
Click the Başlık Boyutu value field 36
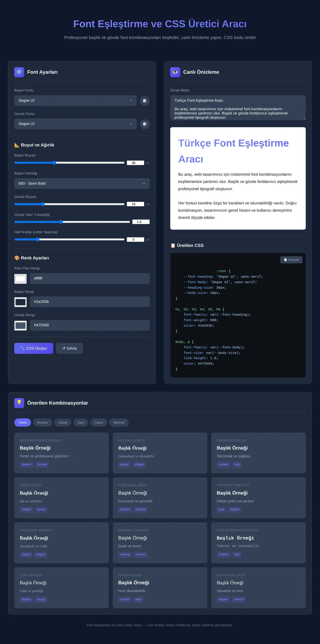click(135, 163)
